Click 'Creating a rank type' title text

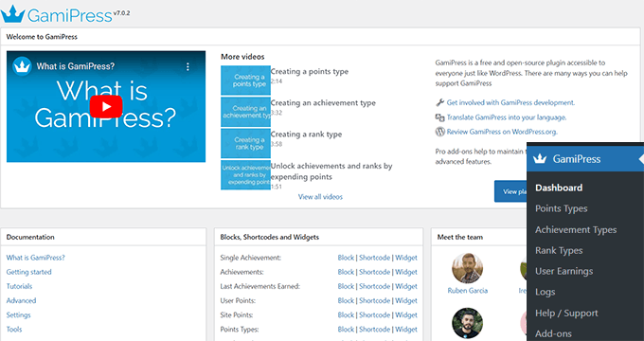point(306,135)
